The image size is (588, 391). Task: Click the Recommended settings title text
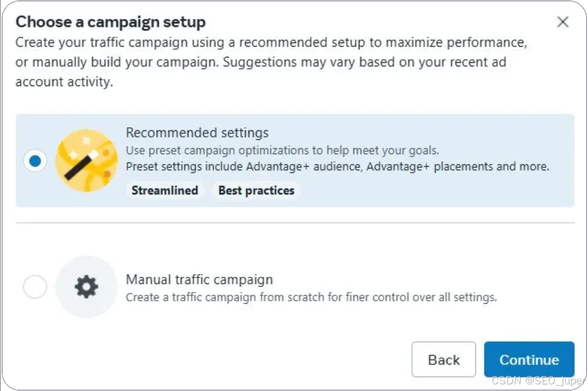coord(197,133)
